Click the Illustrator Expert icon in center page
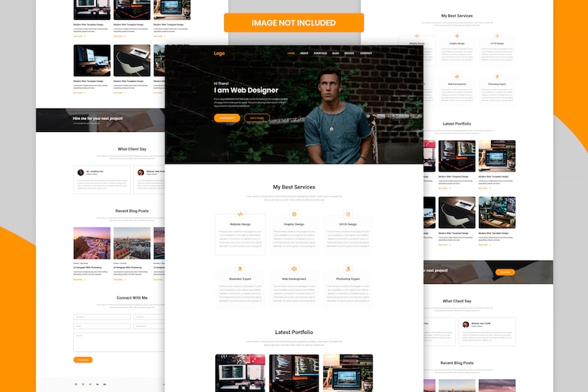The image size is (588, 392). coord(240,269)
